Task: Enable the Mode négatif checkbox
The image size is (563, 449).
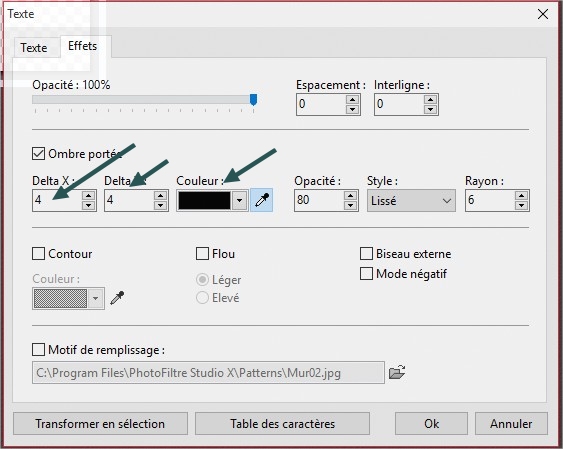Action: click(x=366, y=273)
